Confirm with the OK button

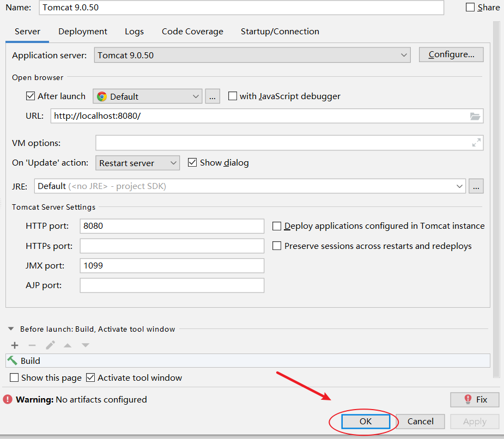click(366, 422)
